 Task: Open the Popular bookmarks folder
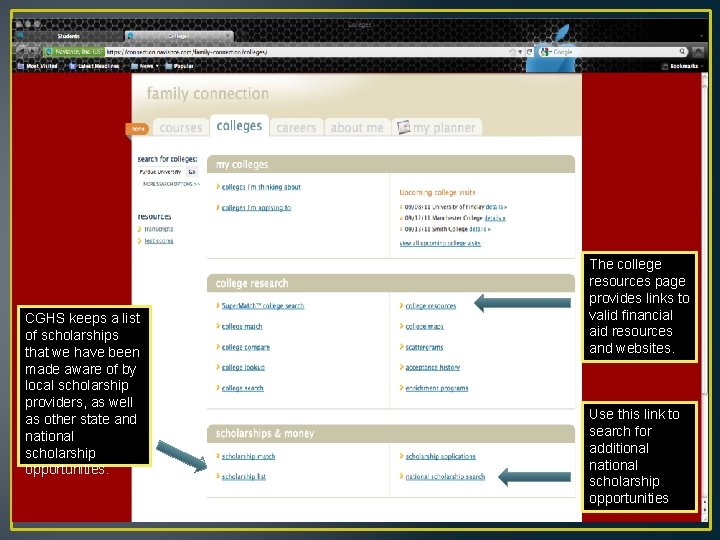(x=179, y=66)
